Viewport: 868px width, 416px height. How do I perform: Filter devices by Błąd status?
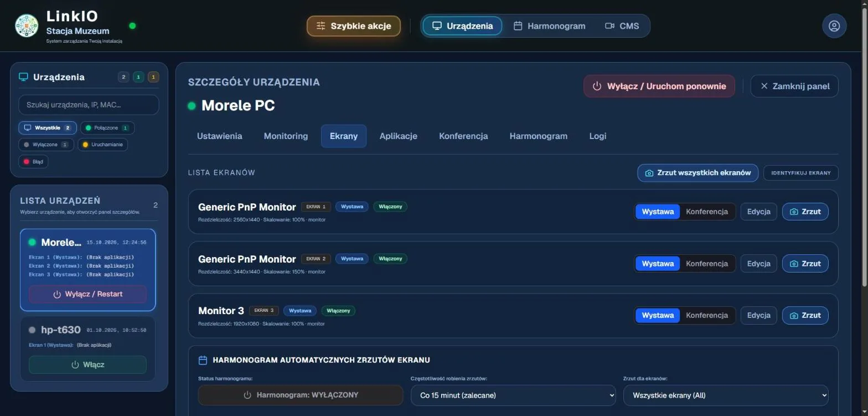pyautogui.click(x=33, y=162)
